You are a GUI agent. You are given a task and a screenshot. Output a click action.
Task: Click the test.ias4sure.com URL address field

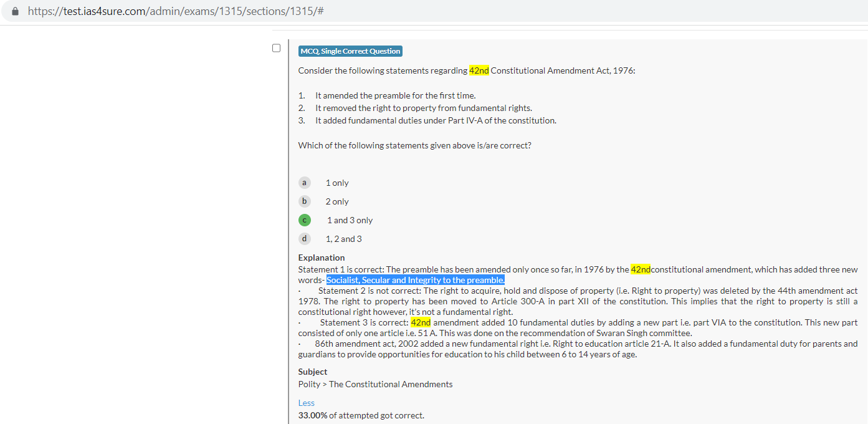(x=176, y=11)
